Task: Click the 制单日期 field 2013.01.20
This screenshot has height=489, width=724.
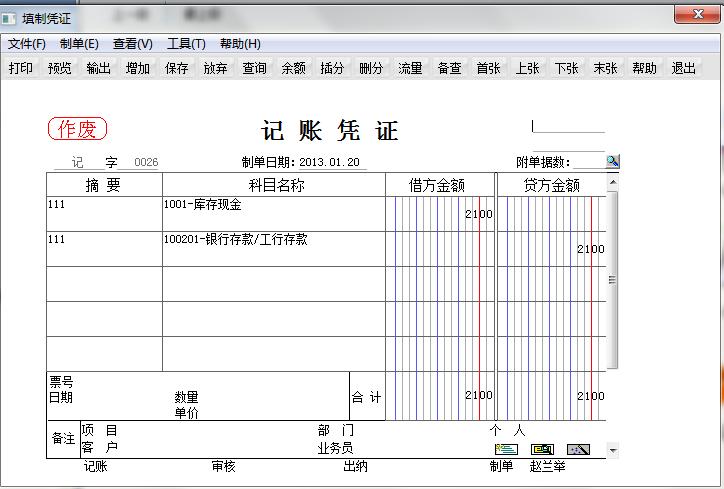Action: 330,162
